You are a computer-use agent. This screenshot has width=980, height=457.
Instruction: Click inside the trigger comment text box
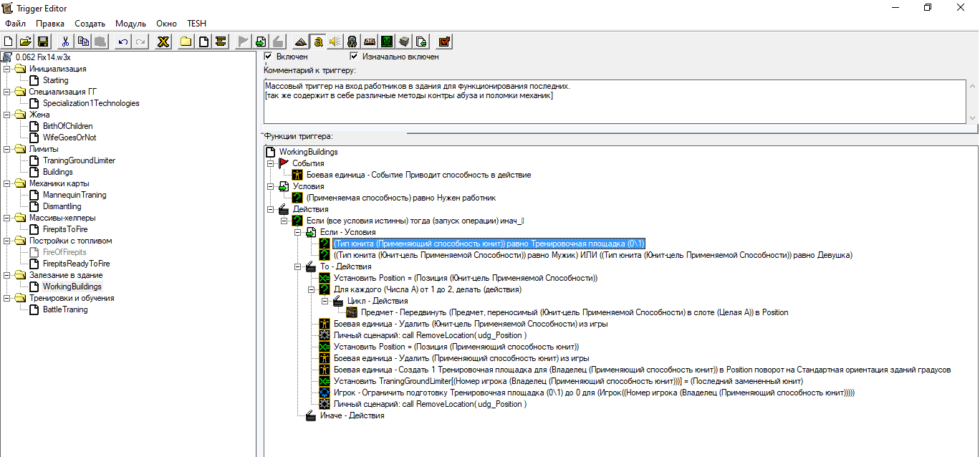614,102
